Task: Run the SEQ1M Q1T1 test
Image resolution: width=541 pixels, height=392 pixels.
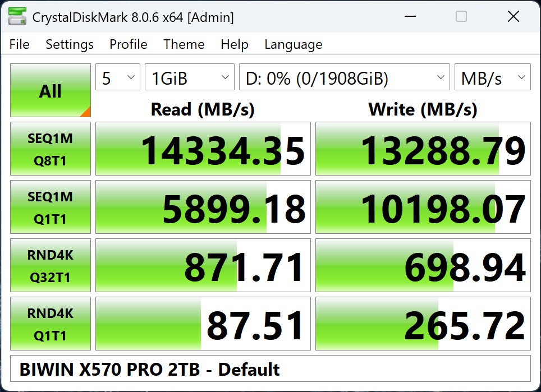Action: click(x=51, y=207)
